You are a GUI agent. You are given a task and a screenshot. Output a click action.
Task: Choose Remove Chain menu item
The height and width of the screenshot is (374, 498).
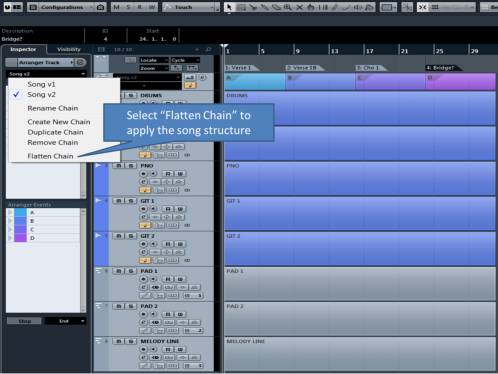tap(53, 142)
